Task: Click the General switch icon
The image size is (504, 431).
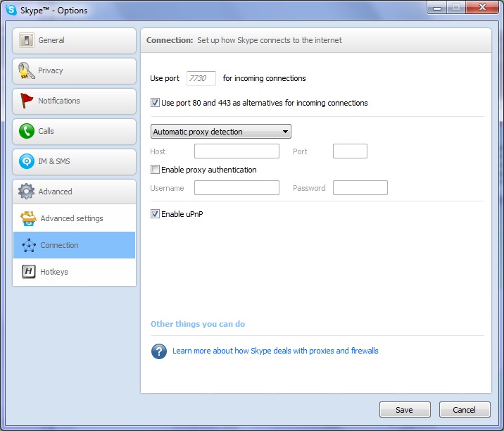Action: (26, 40)
